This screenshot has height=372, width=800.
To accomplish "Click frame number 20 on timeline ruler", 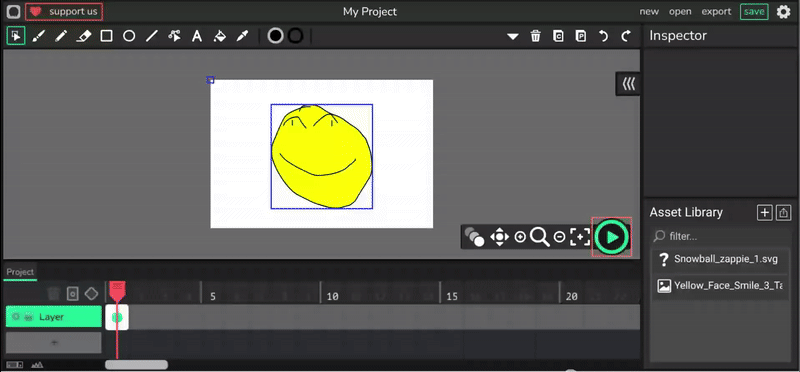I will point(572,296).
